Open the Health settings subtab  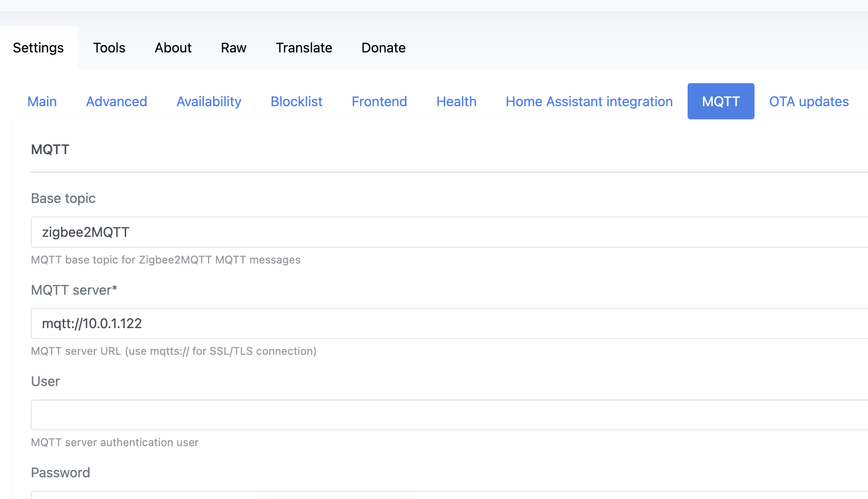point(456,101)
